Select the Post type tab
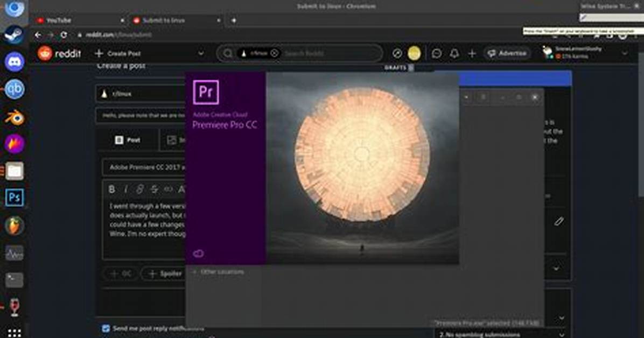 coord(128,140)
